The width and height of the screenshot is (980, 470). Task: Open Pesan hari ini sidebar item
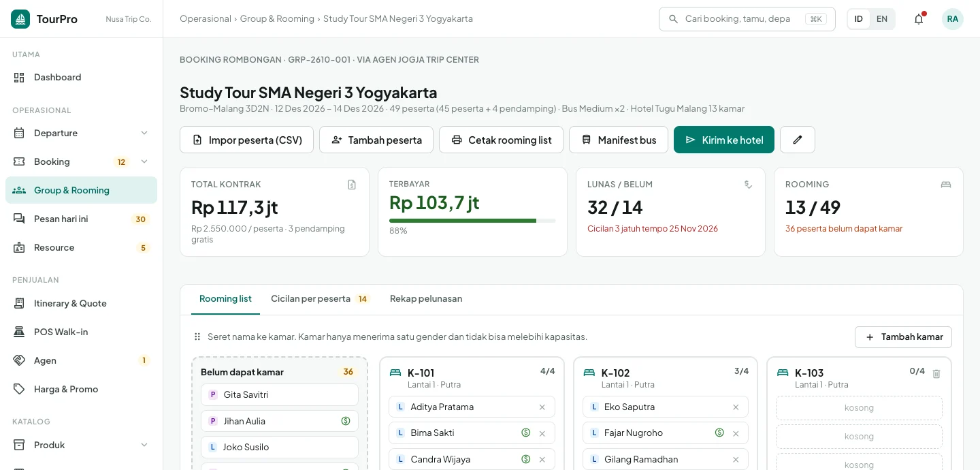click(81, 219)
